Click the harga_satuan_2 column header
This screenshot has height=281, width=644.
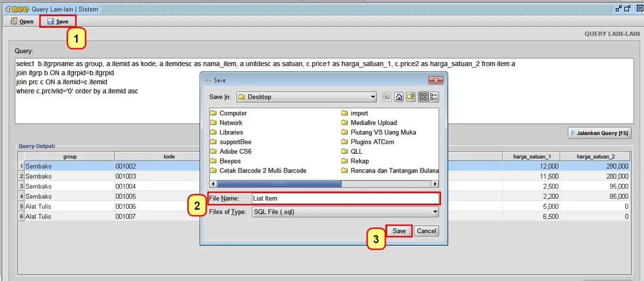click(596, 157)
